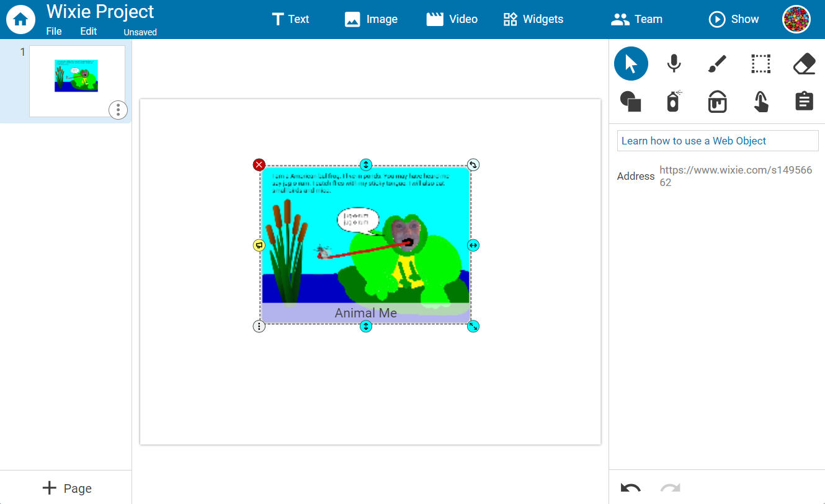Viewport: 825px width, 504px height.
Task: Rotate the web object using rotation handle
Action: pos(473,164)
